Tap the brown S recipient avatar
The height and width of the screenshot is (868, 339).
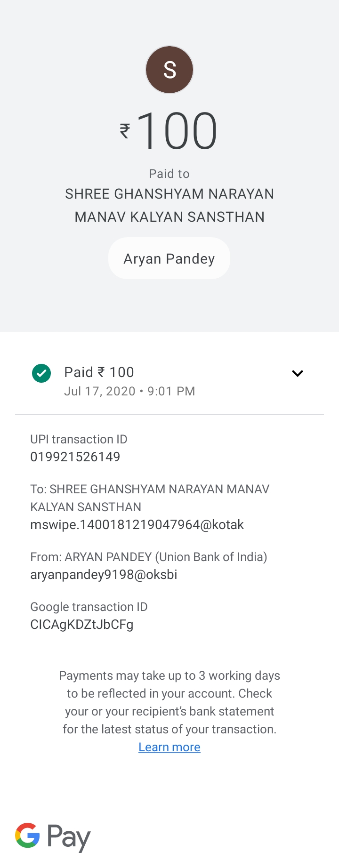169,70
